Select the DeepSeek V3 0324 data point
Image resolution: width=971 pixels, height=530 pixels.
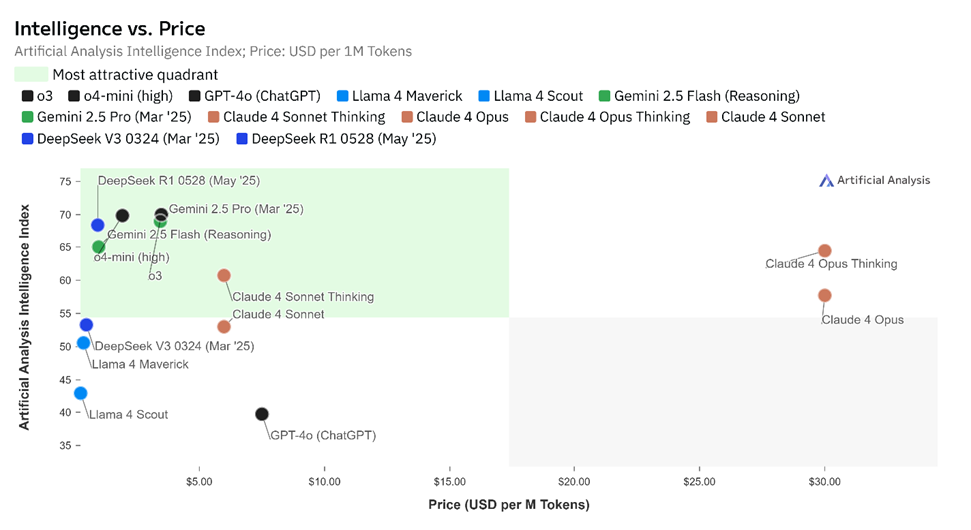(x=86, y=325)
